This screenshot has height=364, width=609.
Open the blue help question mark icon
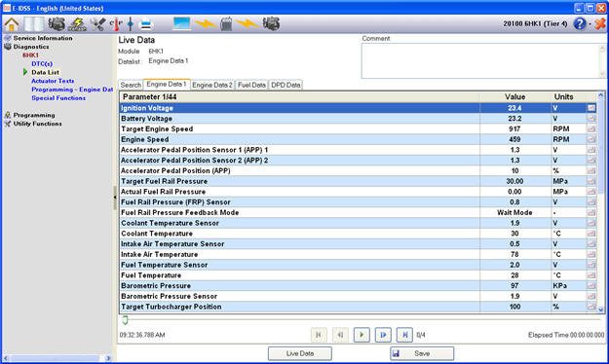[579, 24]
